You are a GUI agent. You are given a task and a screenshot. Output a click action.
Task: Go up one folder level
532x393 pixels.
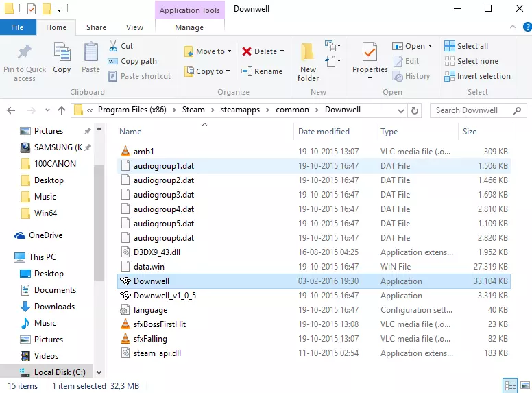[x=62, y=110]
